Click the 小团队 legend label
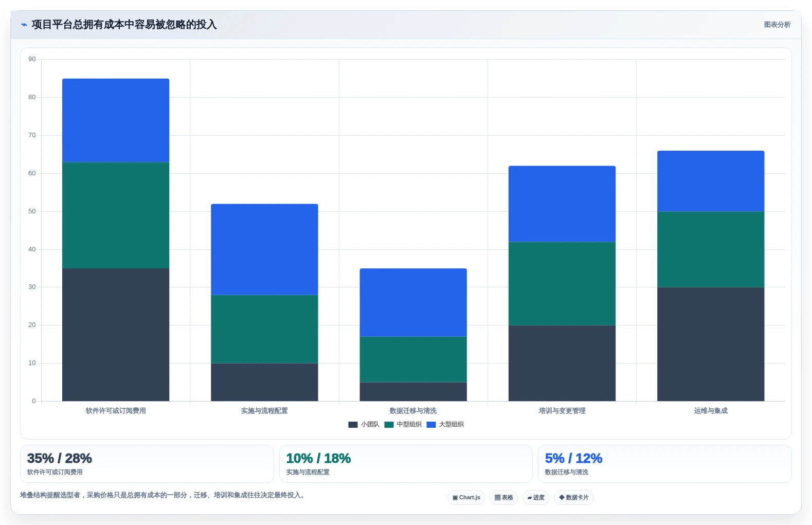 click(370, 425)
